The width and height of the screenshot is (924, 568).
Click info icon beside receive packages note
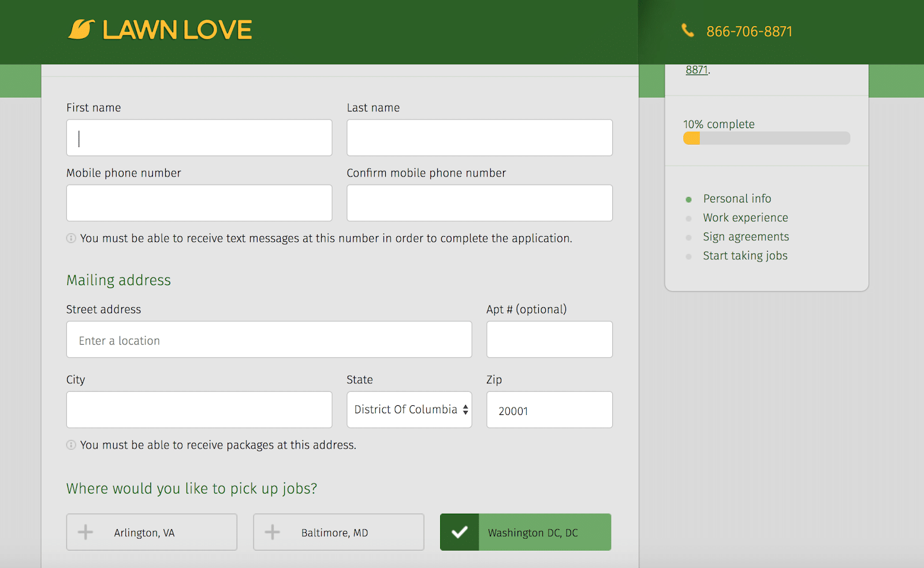tap(71, 445)
